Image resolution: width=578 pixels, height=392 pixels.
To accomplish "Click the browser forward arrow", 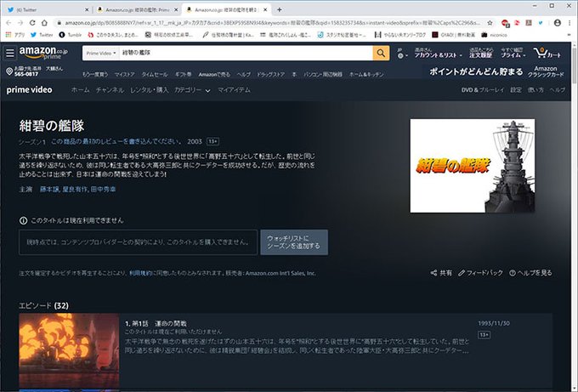I will point(20,23).
